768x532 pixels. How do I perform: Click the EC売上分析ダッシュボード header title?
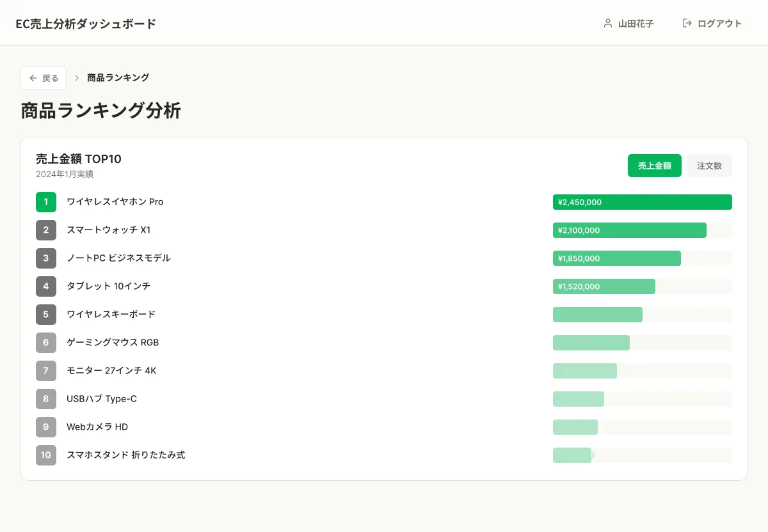point(86,24)
